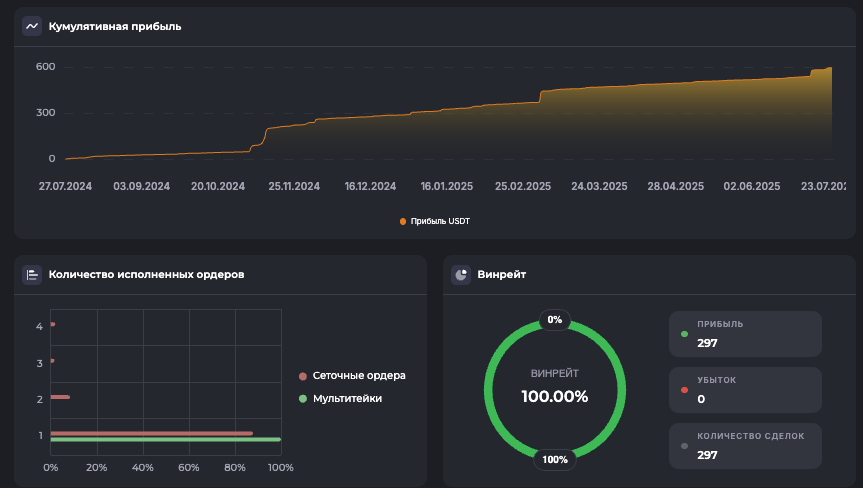Image resolution: width=863 pixels, height=488 pixels.
Task: Click the 25.11.2024 date on chart axis
Action: coord(294,186)
